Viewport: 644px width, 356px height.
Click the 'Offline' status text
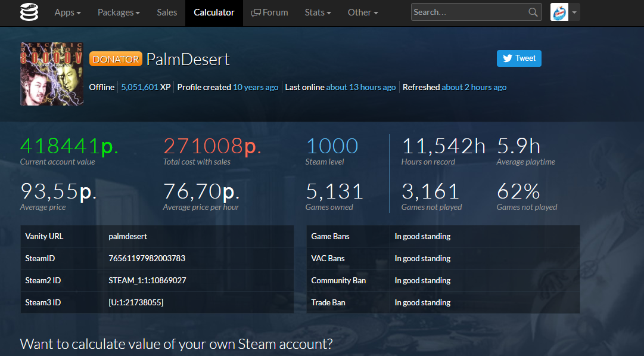coord(102,87)
